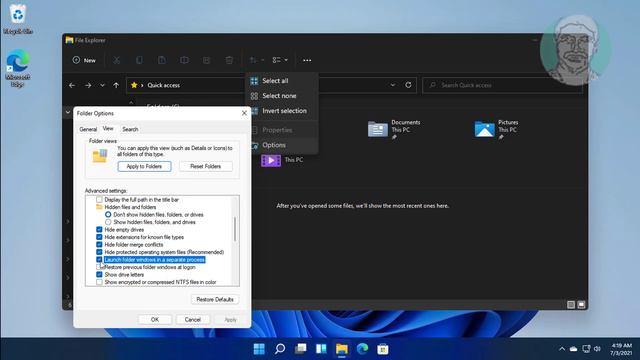Open Microsoft Store from the taskbar
640x360 pixels.
click(x=383, y=349)
